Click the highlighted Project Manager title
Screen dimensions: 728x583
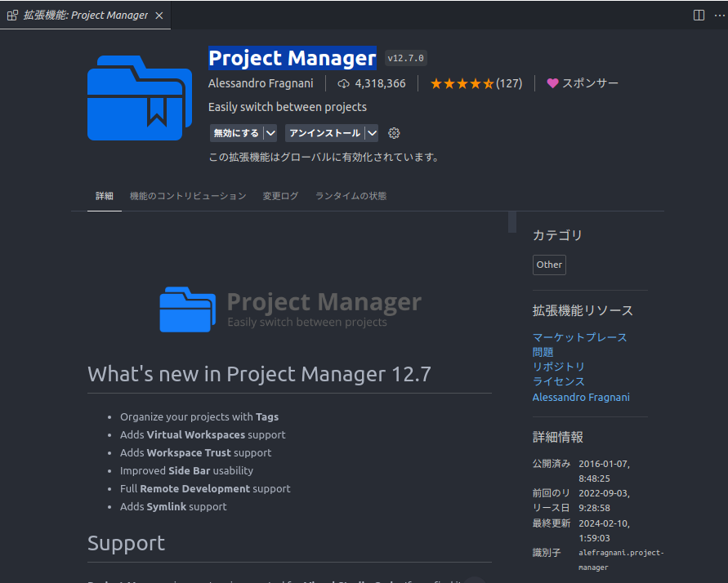point(292,59)
